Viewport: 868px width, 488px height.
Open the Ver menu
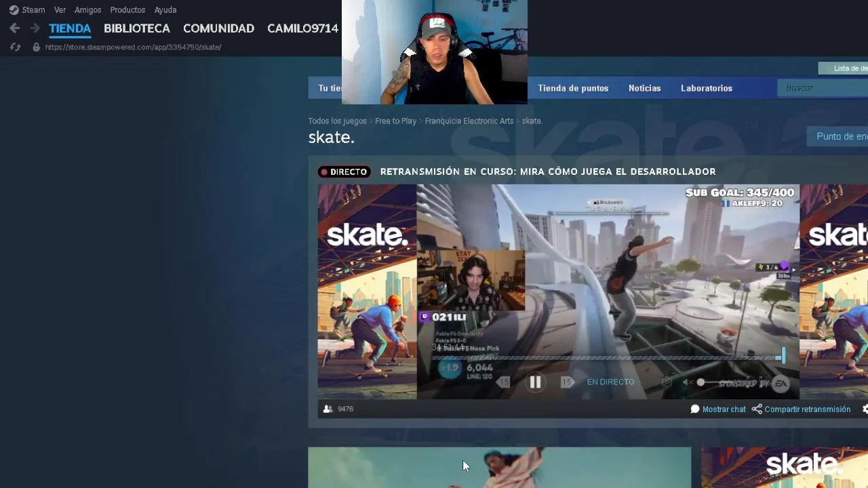[60, 10]
